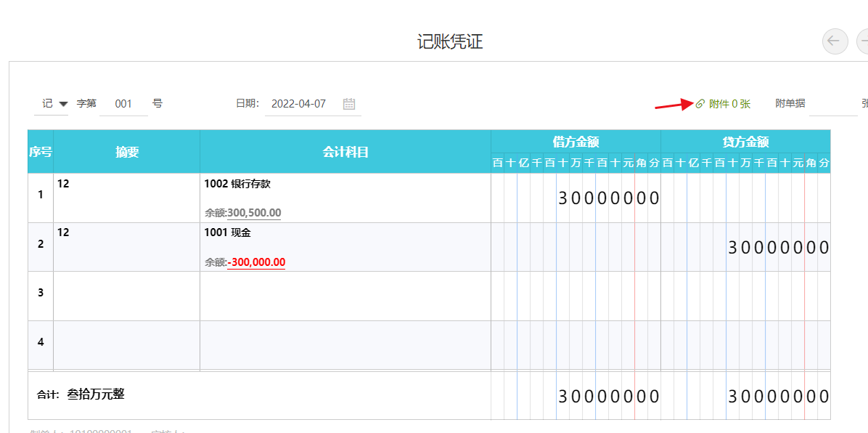
Task: Click the date field 2022-04-07
Action: (298, 104)
